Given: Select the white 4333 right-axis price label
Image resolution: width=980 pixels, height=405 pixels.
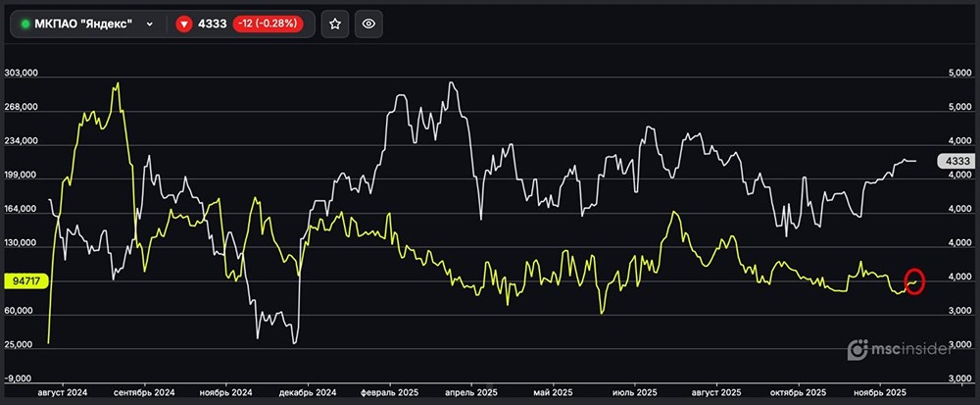Looking at the screenshot, I should 955,161.
